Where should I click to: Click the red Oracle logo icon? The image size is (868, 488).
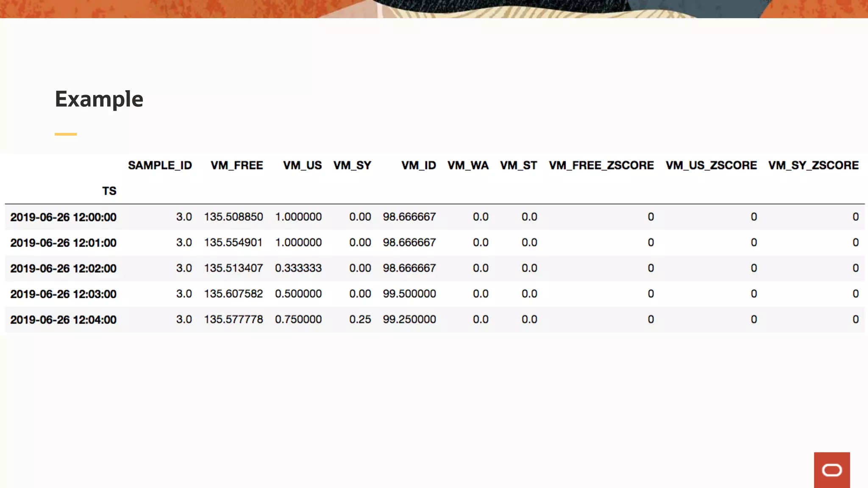(x=832, y=470)
